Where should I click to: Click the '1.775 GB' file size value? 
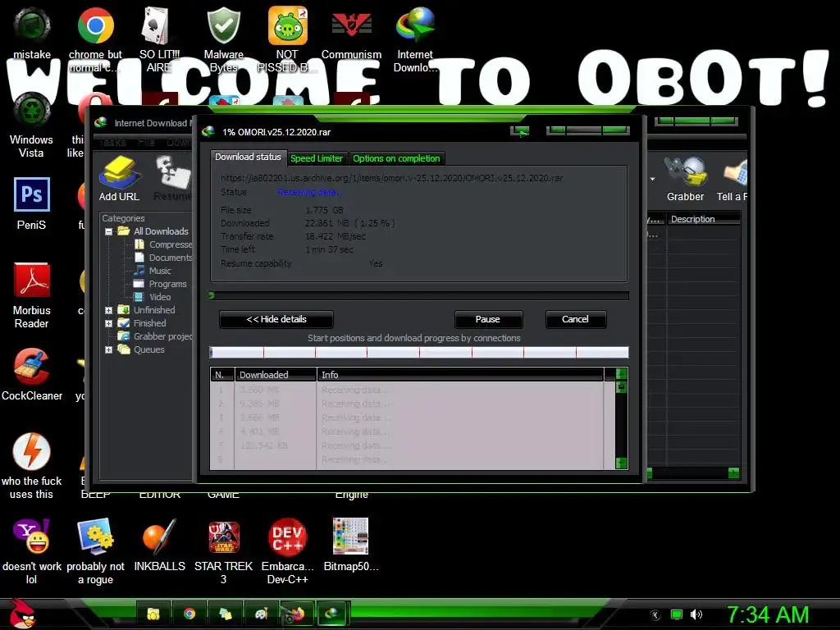pos(324,210)
